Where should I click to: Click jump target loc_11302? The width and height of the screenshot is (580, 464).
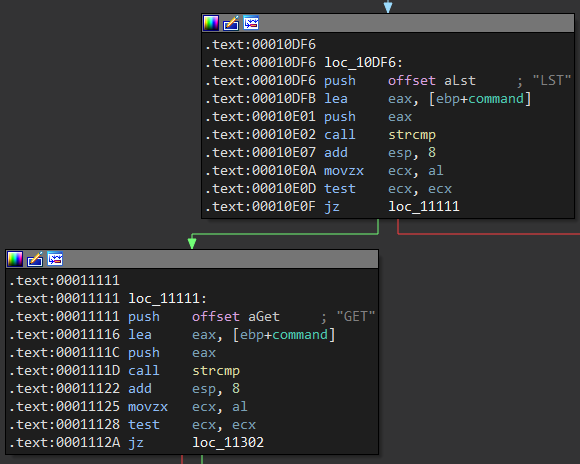(x=228, y=443)
